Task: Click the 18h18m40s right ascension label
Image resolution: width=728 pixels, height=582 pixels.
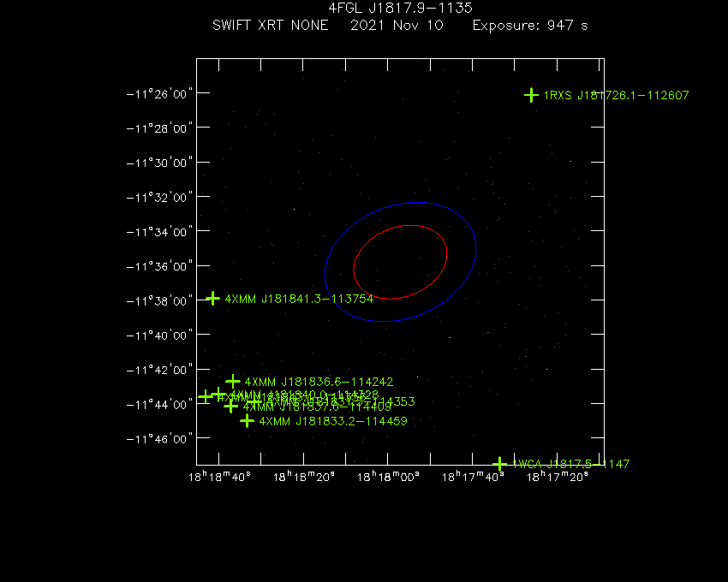Action: (219, 477)
